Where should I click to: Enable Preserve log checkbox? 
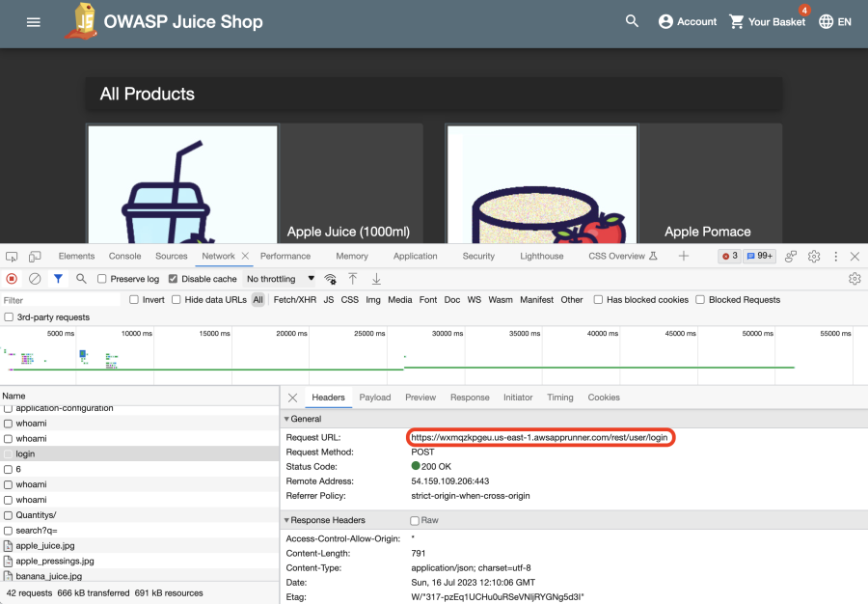click(x=103, y=279)
